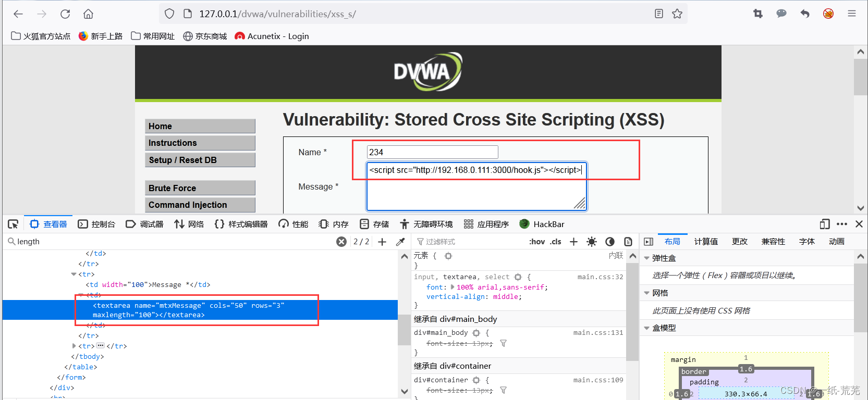
Task: Open the 样式编辑器 tab
Action: [x=241, y=224]
